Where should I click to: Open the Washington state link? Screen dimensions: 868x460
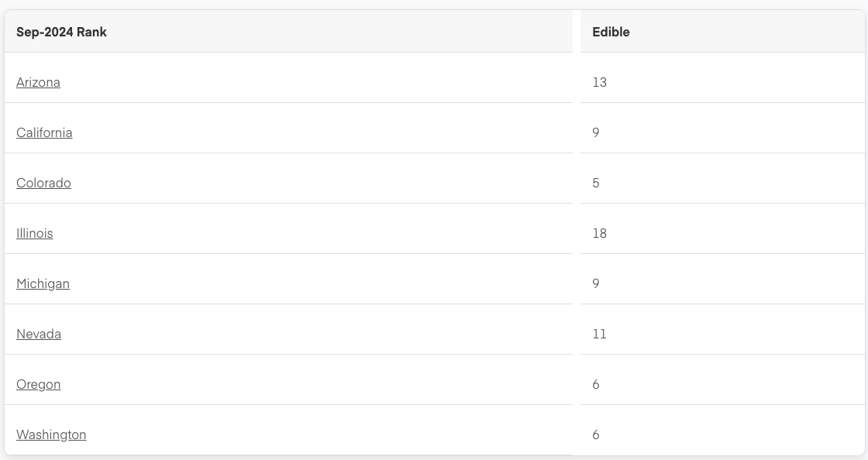pos(51,434)
